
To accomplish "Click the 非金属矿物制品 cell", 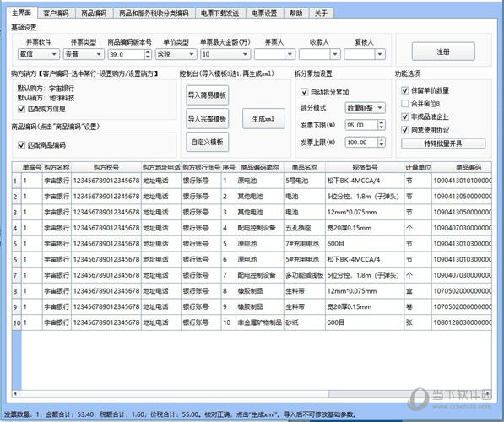I will tap(260, 322).
